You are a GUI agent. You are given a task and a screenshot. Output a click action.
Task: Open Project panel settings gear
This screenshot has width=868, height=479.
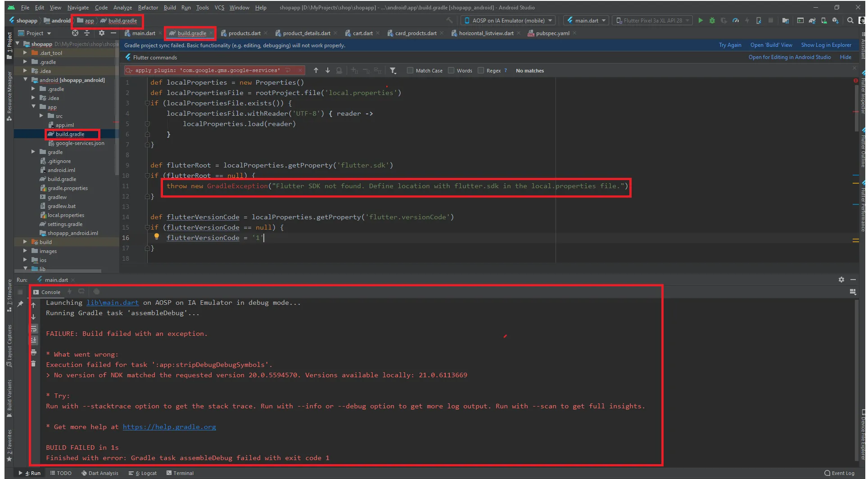click(102, 33)
